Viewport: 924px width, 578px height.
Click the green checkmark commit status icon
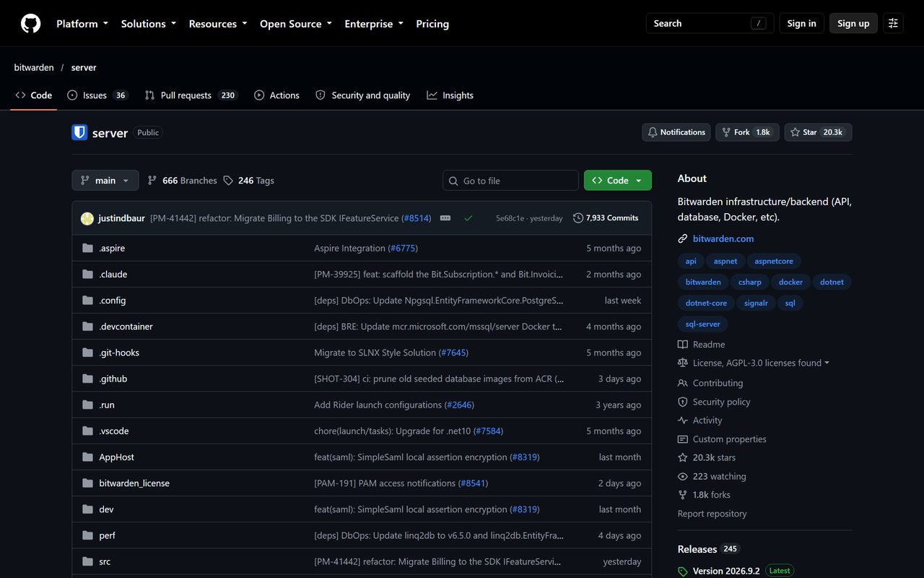(468, 218)
